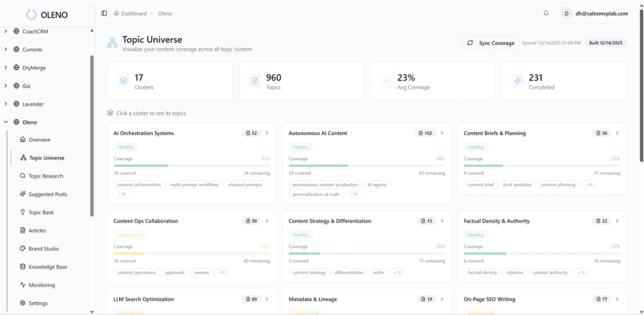Click the Overview home icon in sidebar
This screenshot has height=315, width=644.
(23, 139)
